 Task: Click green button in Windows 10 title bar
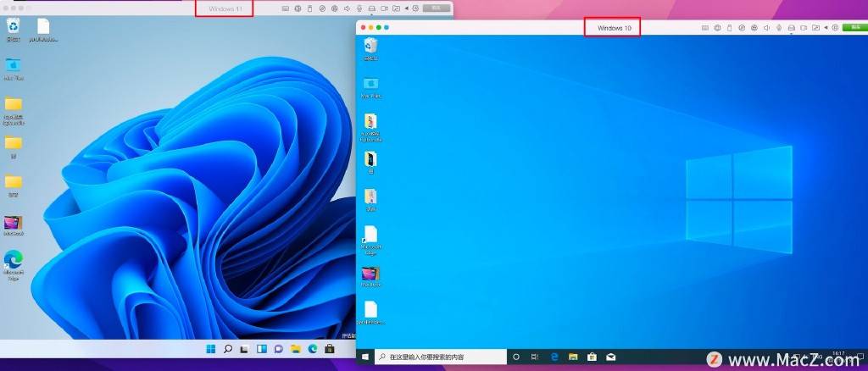855,28
